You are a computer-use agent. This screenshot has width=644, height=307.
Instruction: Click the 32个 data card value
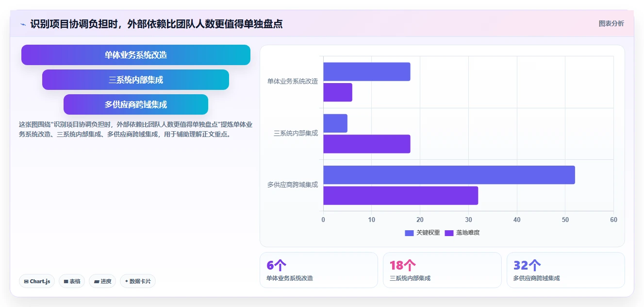tap(527, 265)
